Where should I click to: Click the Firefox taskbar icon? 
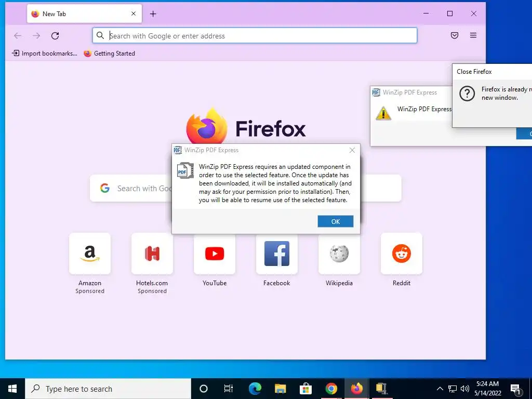point(356,389)
